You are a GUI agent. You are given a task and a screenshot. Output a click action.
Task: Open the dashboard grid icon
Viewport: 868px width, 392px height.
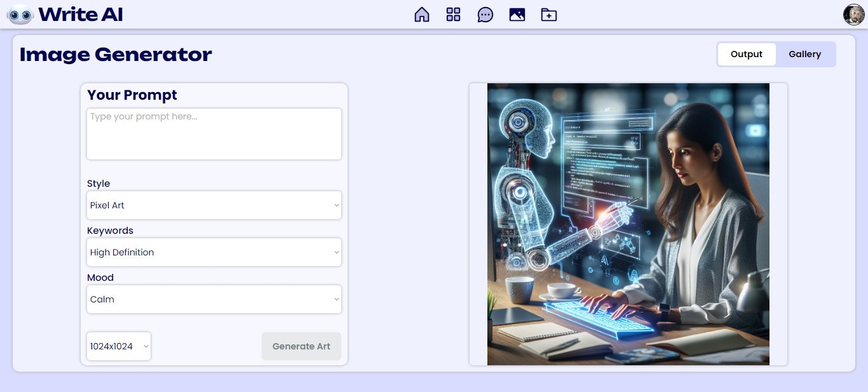[453, 15]
